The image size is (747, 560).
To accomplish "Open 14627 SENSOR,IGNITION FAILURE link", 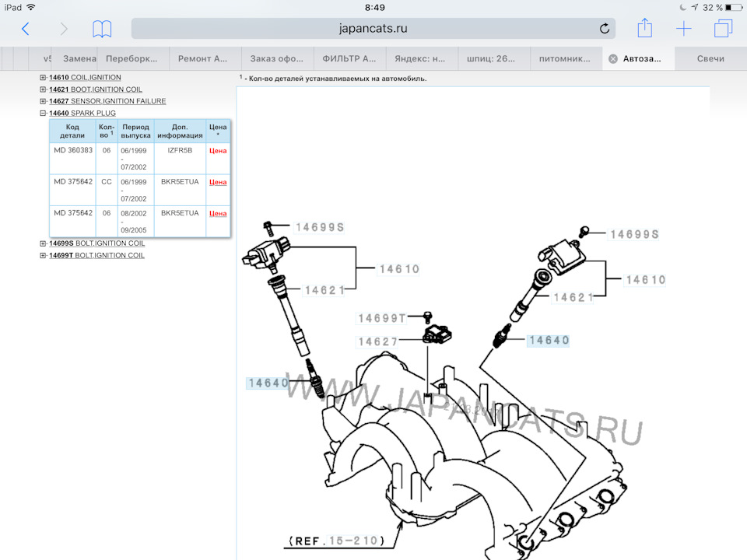I will (107, 101).
